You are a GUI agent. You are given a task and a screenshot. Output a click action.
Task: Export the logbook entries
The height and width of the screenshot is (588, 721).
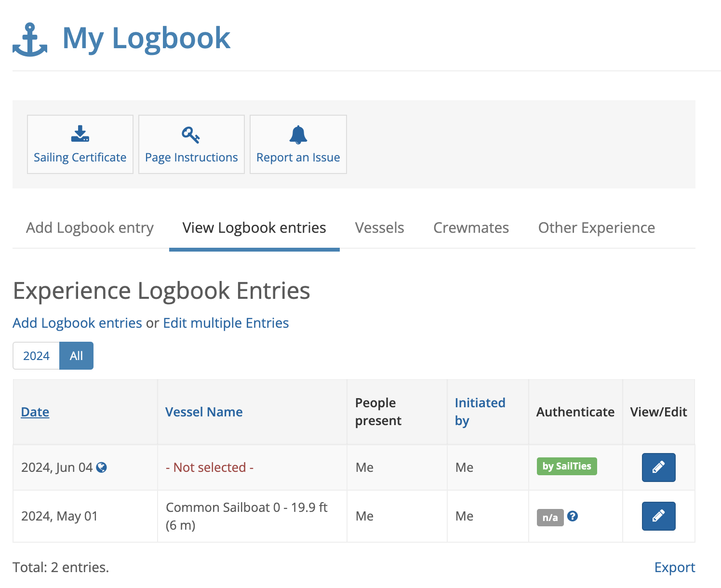[x=674, y=567]
